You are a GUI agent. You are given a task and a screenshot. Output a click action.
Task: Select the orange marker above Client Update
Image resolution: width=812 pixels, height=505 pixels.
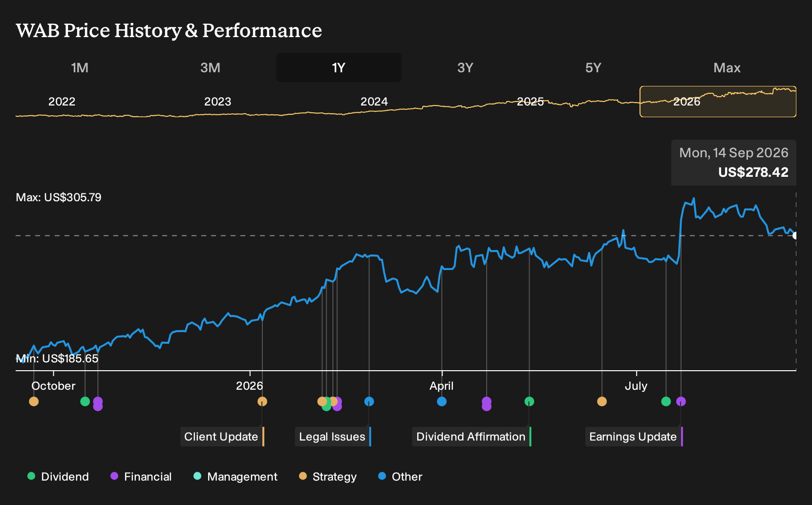pos(262,401)
